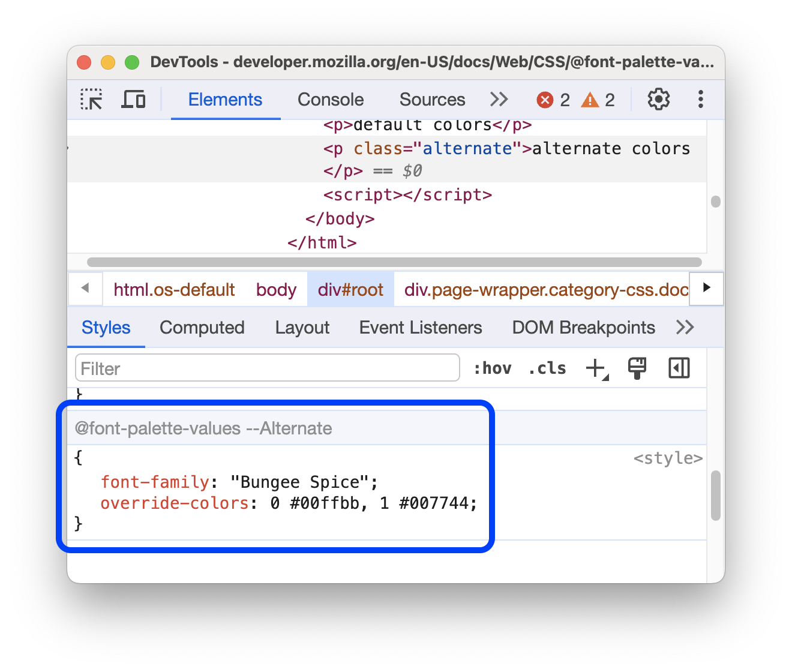The width and height of the screenshot is (792, 672).
Task: Open the Computed styles tab
Action: coord(202,327)
